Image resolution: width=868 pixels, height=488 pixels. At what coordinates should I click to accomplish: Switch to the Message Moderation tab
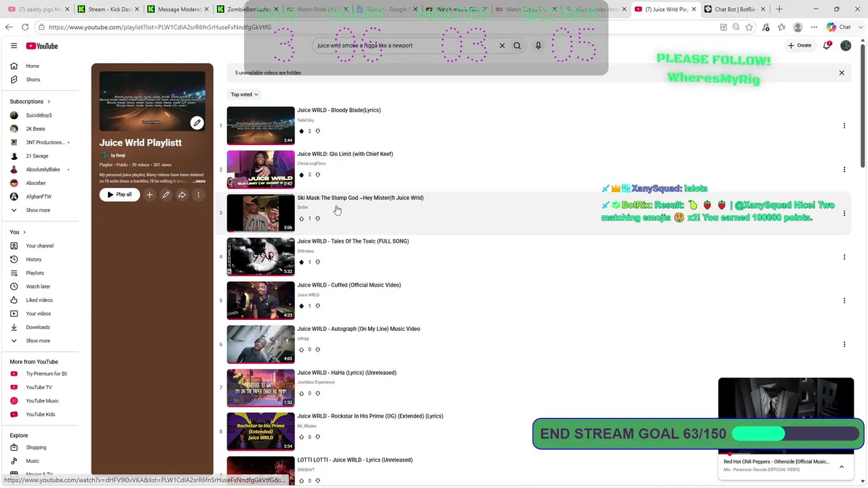coord(178,9)
